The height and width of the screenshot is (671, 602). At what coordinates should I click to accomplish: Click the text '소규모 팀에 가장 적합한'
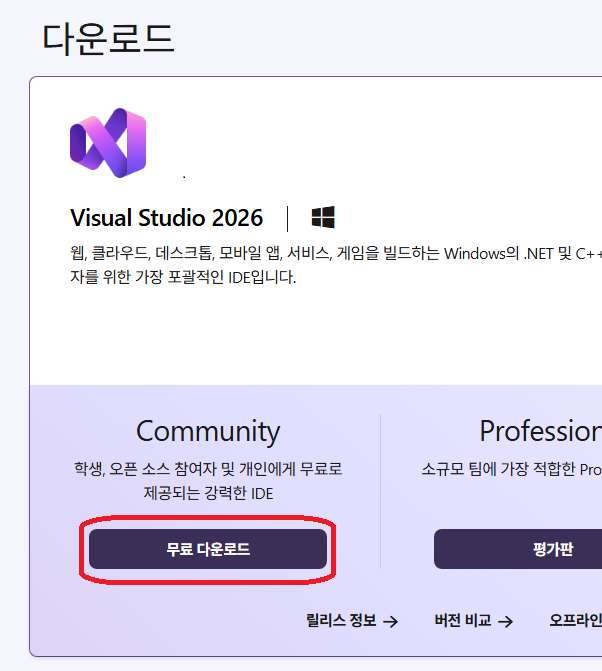[x=498, y=469]
